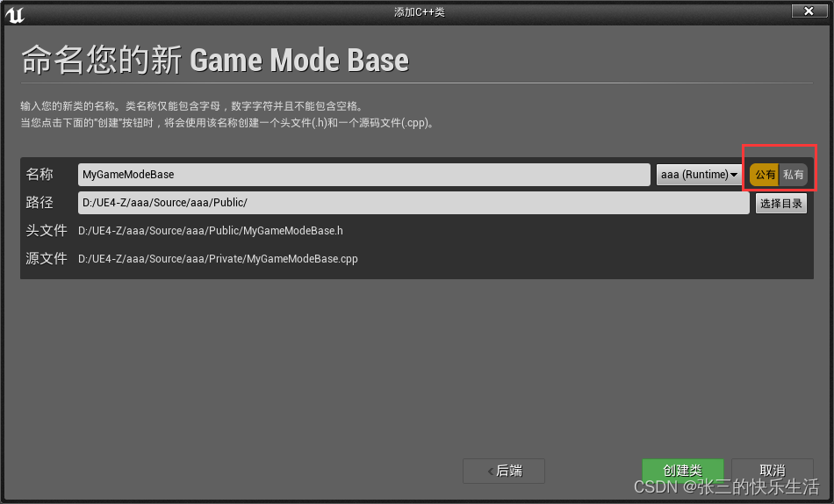Close the 添加C++类 dialog window
Image resolution: width=834 pixels, height=504 pixels.
click(x=809, y=11)
